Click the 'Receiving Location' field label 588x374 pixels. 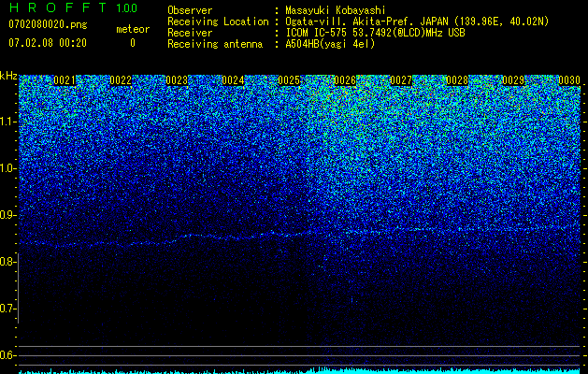[218, 22]
